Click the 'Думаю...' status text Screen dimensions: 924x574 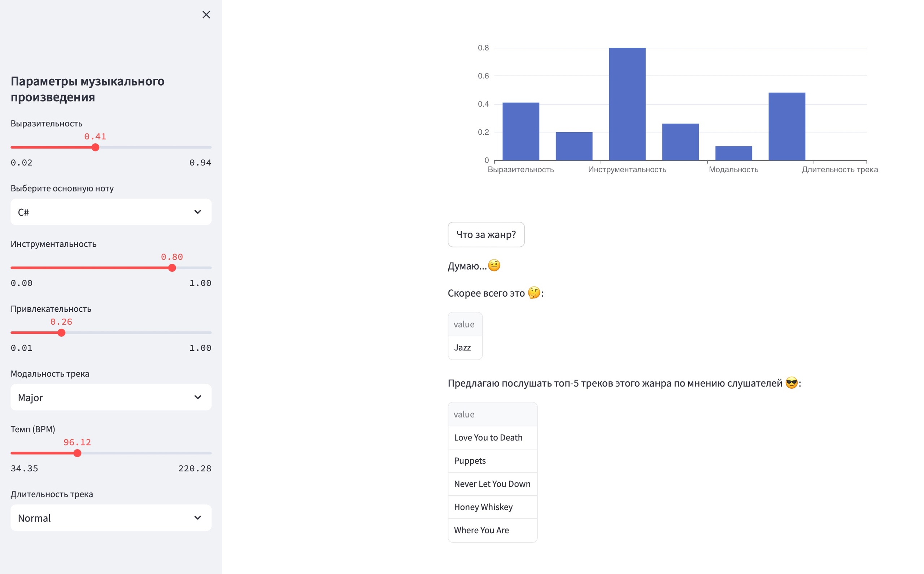(474, 266)
